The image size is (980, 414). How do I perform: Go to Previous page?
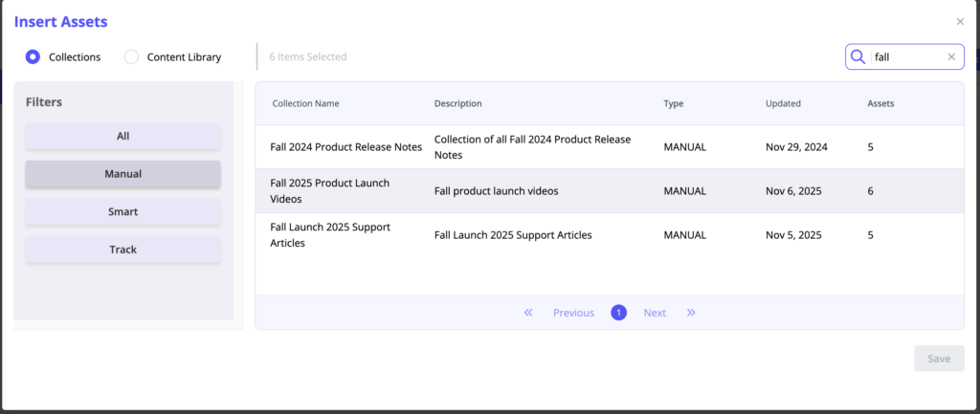pos(573,313)
